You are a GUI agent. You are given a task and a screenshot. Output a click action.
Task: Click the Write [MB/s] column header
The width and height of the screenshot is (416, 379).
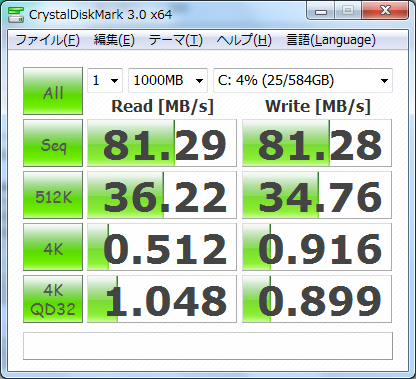pyautogui.click(x=318, y=106)
